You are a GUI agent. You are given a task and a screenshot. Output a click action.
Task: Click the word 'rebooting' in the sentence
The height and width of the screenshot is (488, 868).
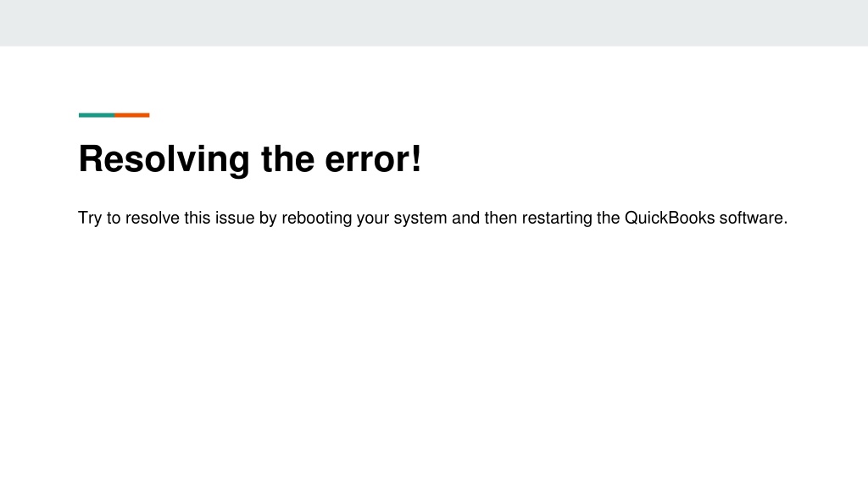pos(317,219)
